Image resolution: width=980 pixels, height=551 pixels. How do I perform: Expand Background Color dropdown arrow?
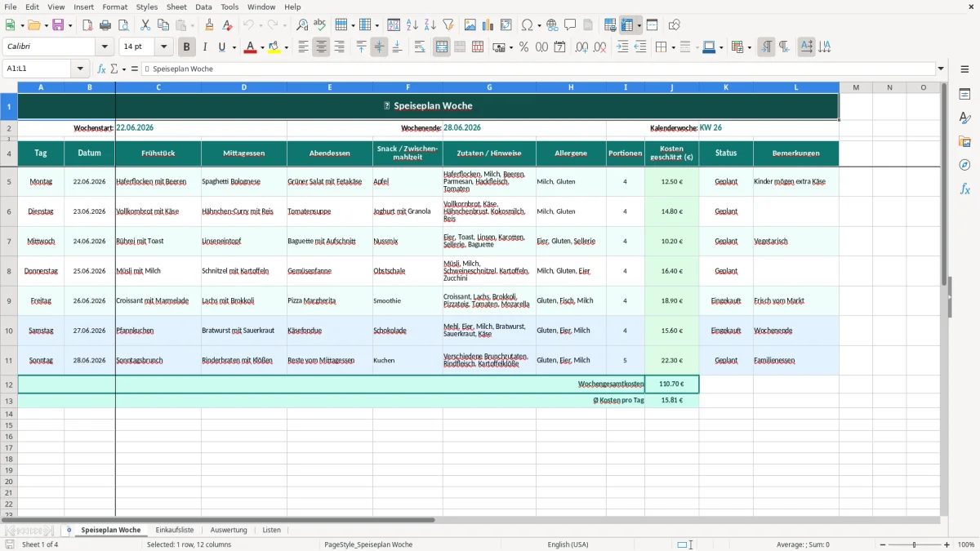286,47
